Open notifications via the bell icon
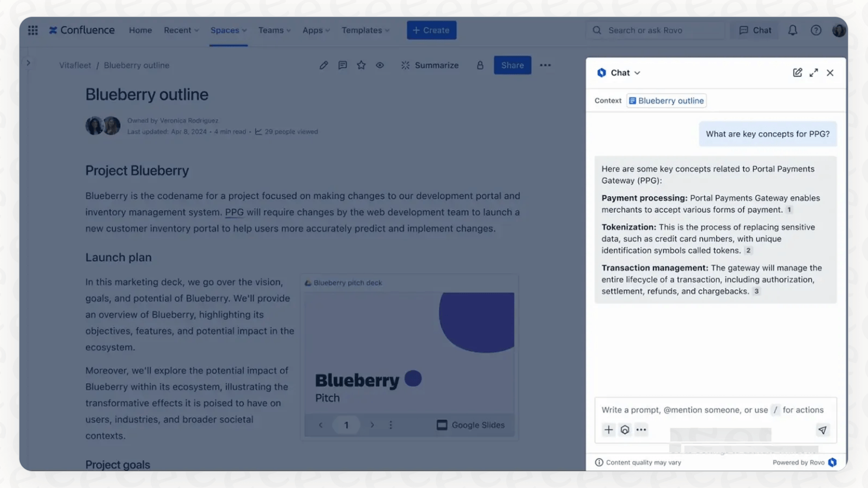The image size is (868, 488). click(792, 30)
